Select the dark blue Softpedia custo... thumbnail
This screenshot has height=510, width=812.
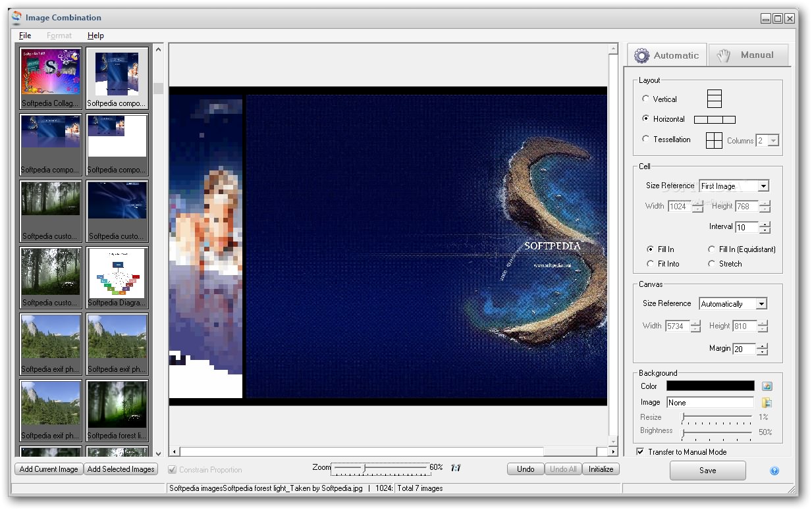click(x=117, y=211)
